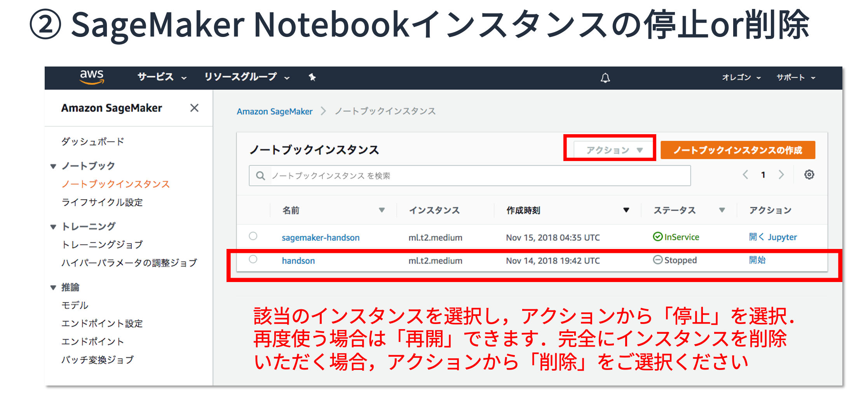Click 開始 link for handson
Screen dimensions: 868x403
pyautogui.click(x=757, y=260)
